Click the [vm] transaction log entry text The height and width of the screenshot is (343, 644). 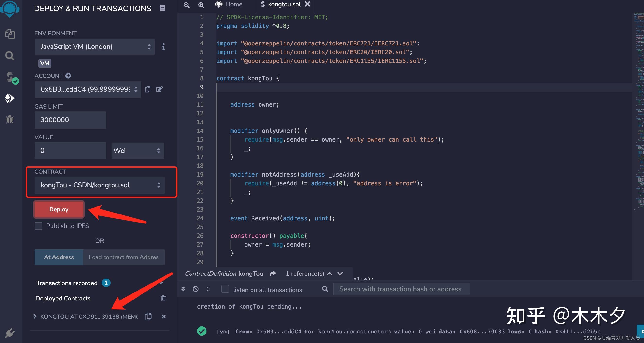tap(409, 332)
